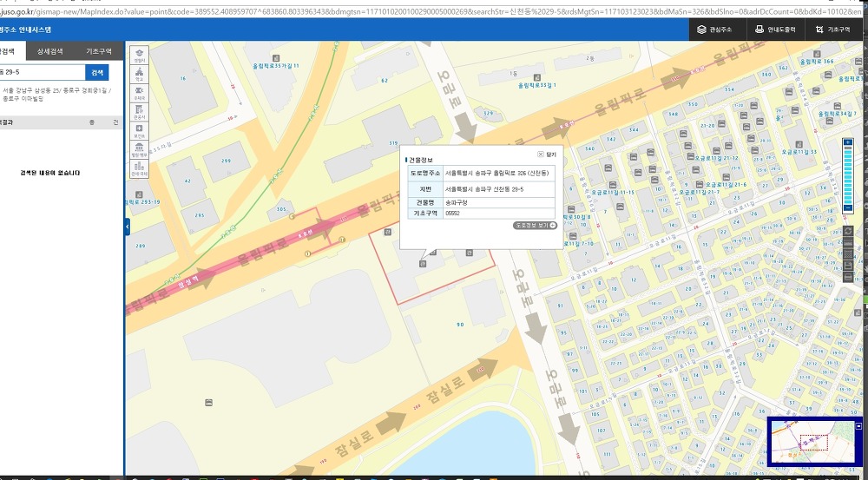
Task: Click the '올림픽로35길 1' map label
Action: (x=537, y=85)
